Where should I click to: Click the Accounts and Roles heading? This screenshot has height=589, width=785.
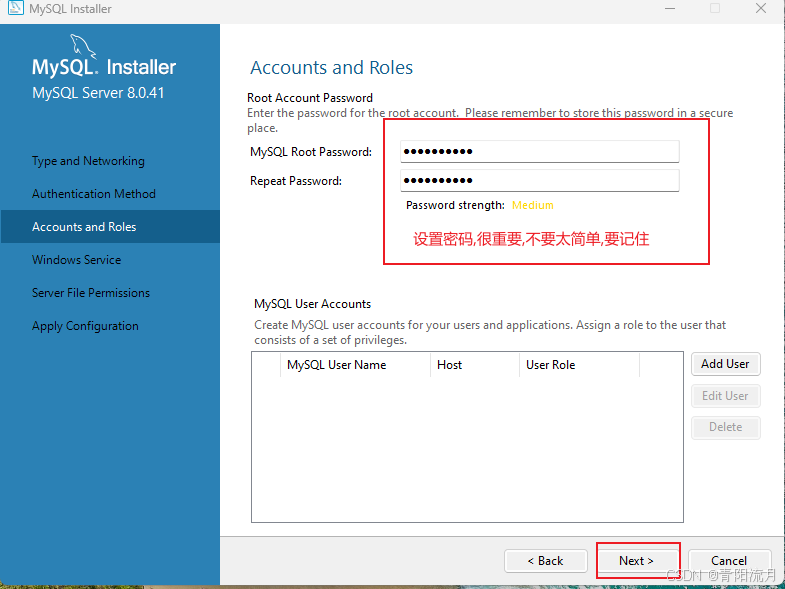coord(331,68)
